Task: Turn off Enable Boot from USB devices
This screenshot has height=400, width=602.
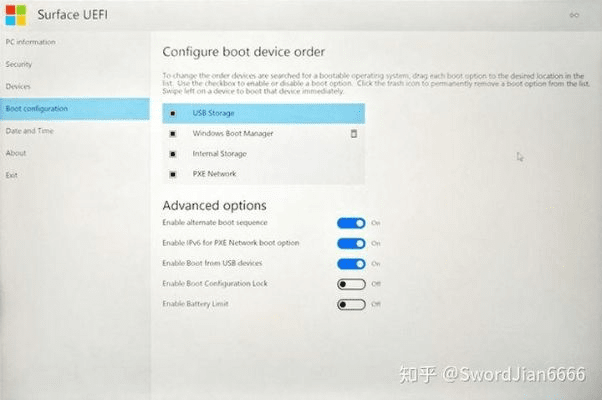Action: pos(351,264)
